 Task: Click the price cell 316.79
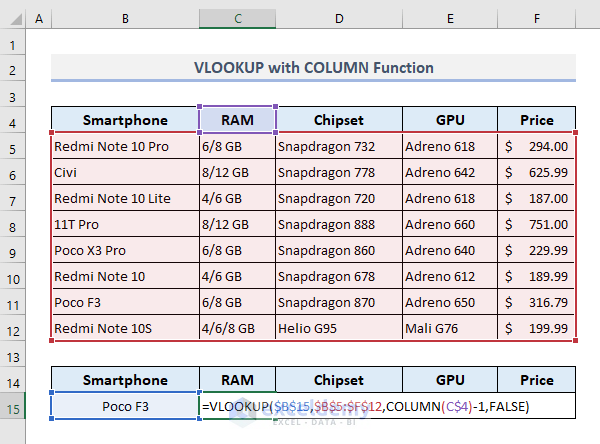tap(537, 302)
